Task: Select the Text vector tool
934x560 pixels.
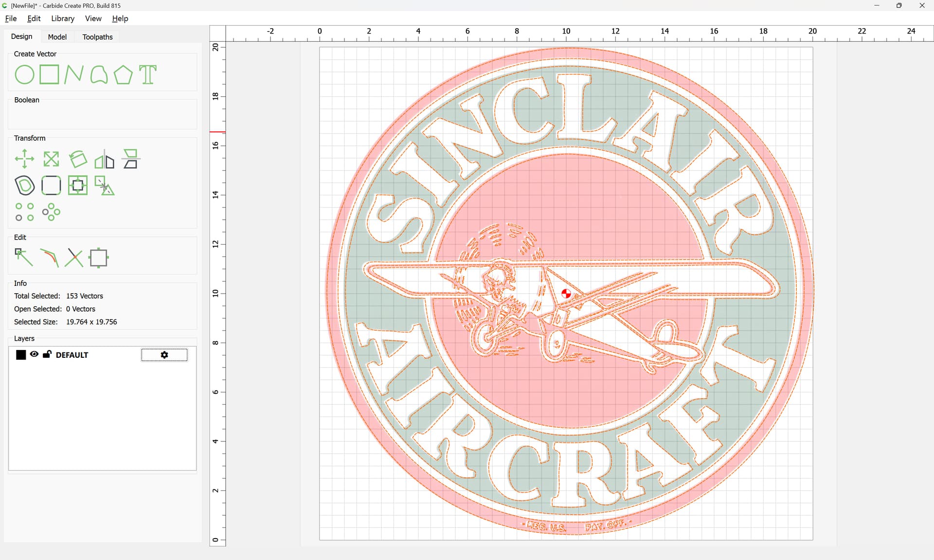Action: click(148, 75)
